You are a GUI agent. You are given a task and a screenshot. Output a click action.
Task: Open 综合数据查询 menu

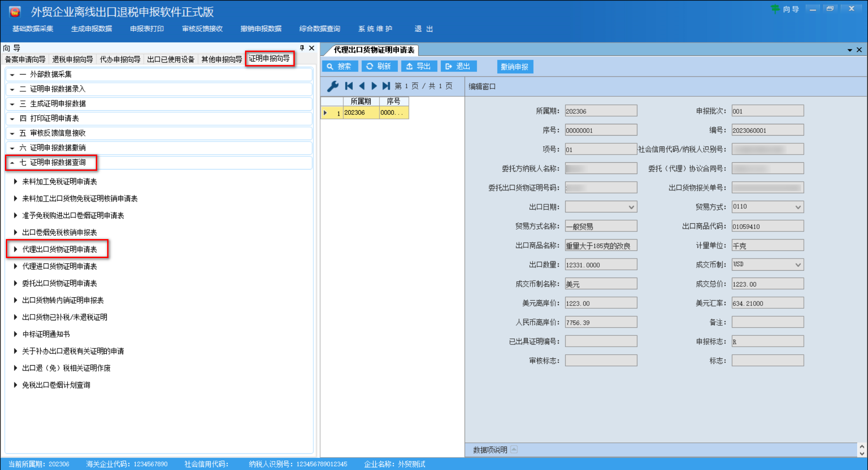point(319,29)
